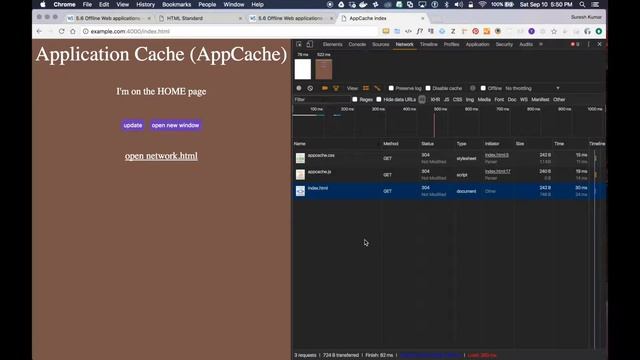Image resolution: width=640 pixels, height=360 pixels.
Task: Open Spotlight search in menu bar
Action: (x=582, y=4)
